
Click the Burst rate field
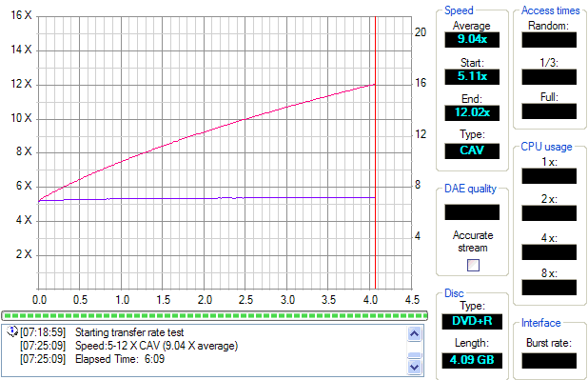pyautogui.click(x=549, y=360)
